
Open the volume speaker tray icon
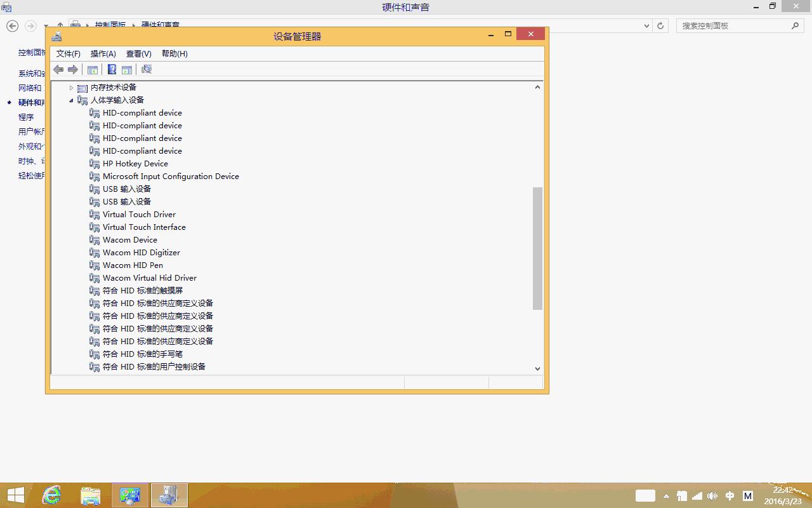[x=712, y=496]
